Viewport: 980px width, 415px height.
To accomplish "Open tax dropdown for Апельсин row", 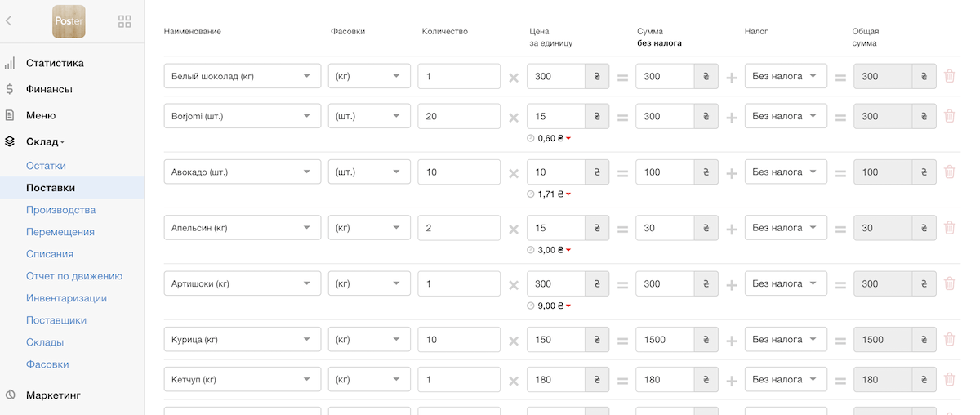I will (785, 228).
